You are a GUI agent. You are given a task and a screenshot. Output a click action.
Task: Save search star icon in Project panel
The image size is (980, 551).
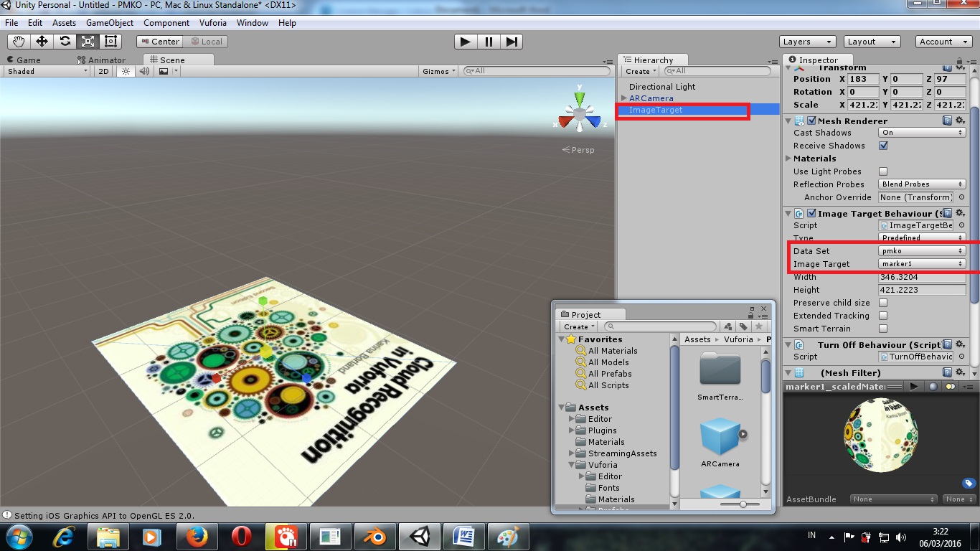[x=759, y=326]
